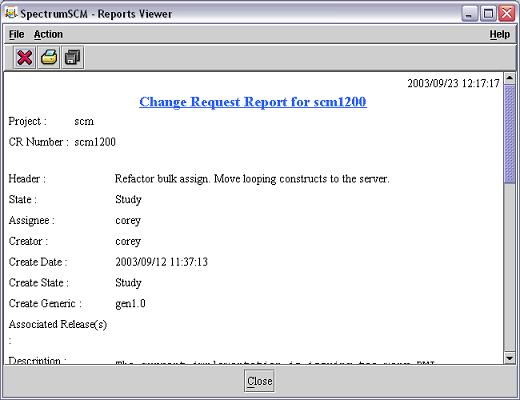Close the Reports Viewer window via title bar X
The height and width of the screenshot is (400, 520).
coord(507,14)
